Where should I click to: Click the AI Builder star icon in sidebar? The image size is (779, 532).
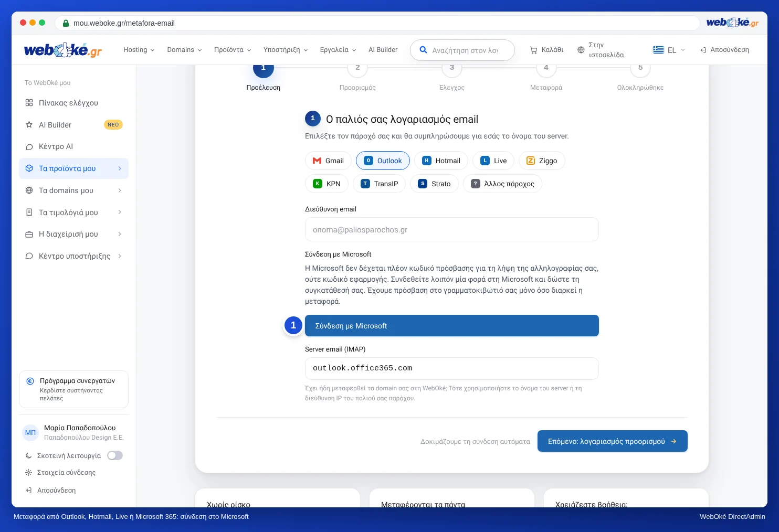(29, 125)
